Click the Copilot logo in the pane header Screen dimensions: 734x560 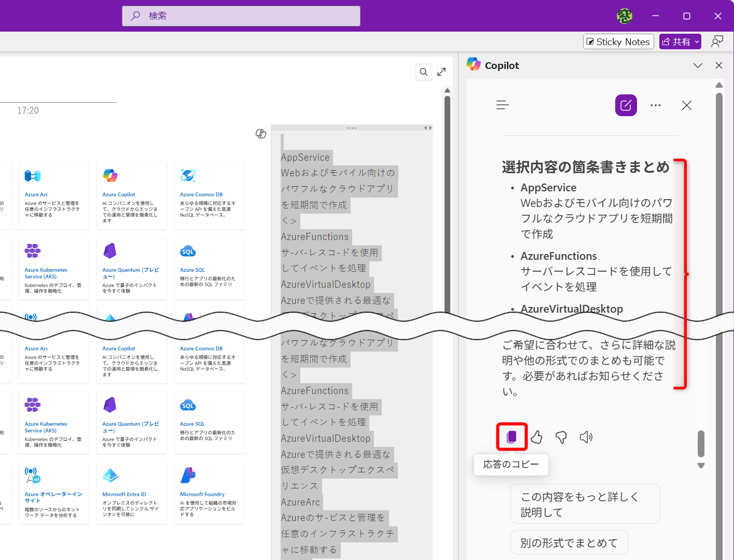point(474,64)
